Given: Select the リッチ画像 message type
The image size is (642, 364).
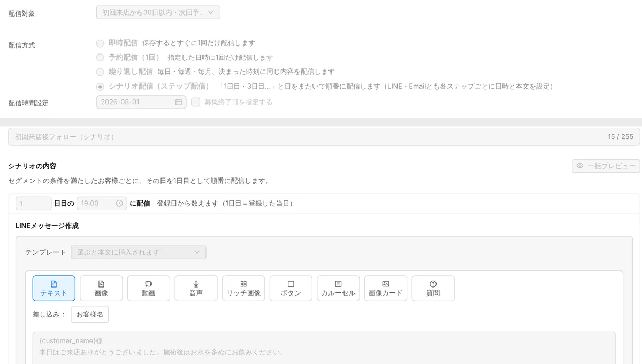Looking at the screenshot, I should tap(243, 289).
